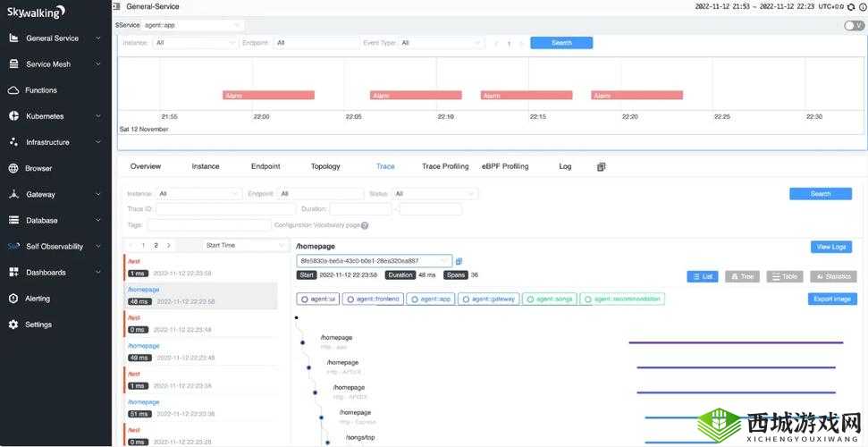Click the help icon next to Vocabulary page

[365, 225]
